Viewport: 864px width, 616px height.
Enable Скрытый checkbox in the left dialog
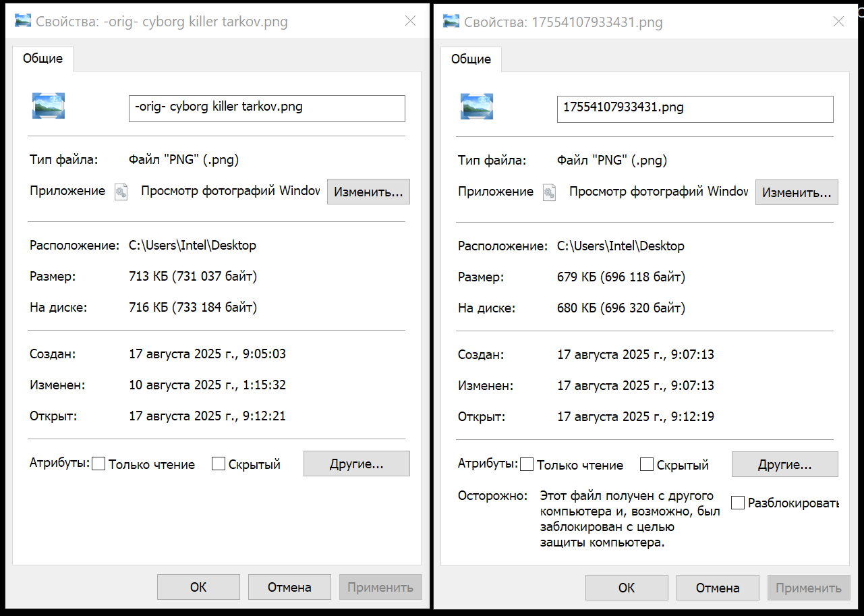pyautogui.click(x=219, y=464)
